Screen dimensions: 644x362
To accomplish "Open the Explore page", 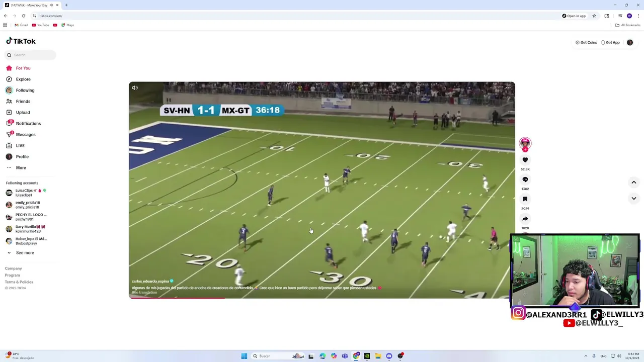I will point(19,79).
